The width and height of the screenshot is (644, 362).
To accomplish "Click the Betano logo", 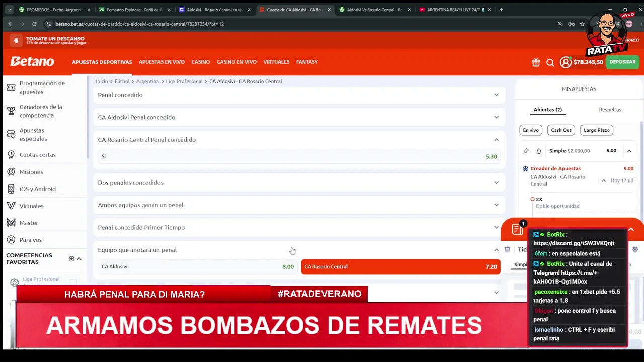I will coord(32,61).
